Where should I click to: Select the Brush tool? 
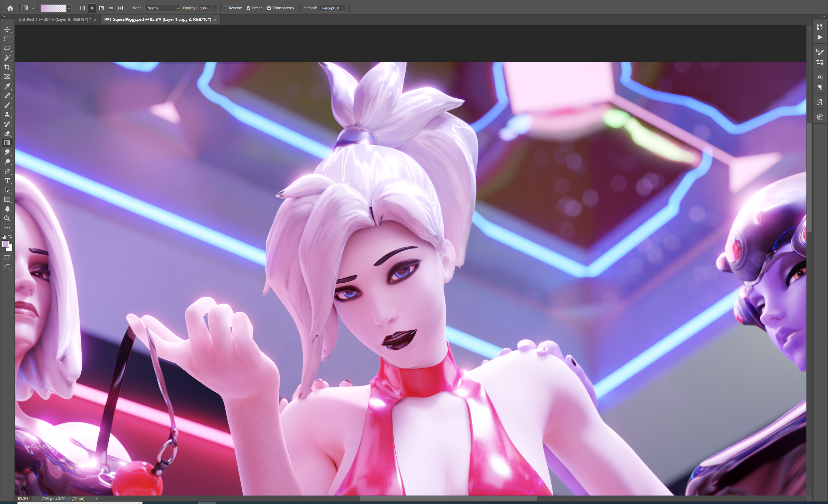click(7, 105)
